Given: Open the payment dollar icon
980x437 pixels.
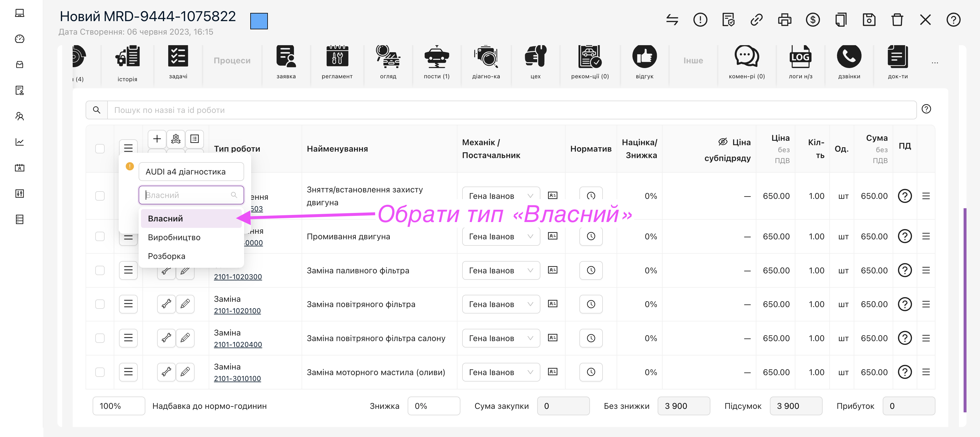Looking at the screenshot, I should coord(813,20).
